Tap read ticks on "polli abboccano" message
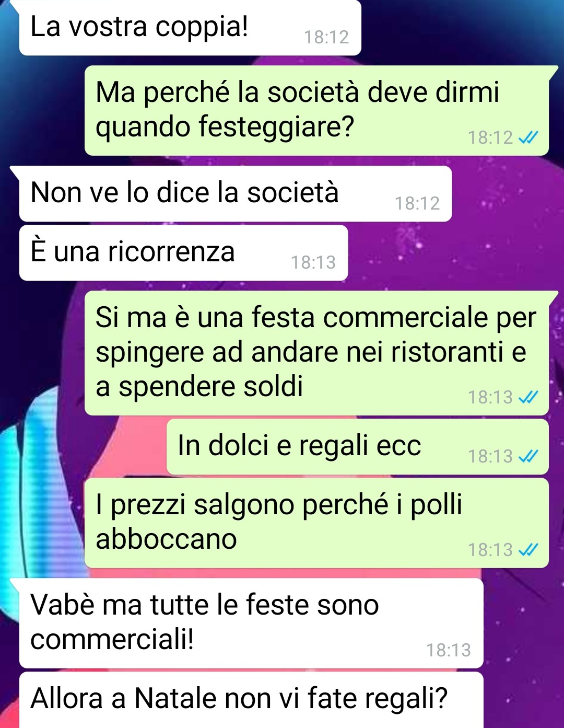Screen dimensions: 564x728 [x=528, y=550]
